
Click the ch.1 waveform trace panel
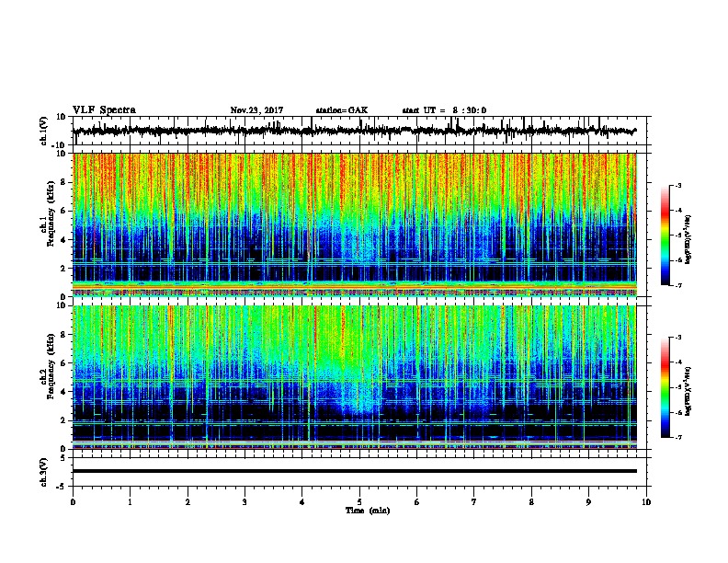[x=361, y=131]
